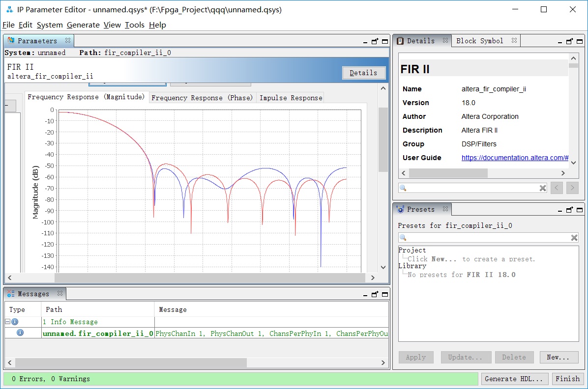Minimize the Details panel
This screenshot has width=588, height=389.
pyautogui.click(x=559, y=42)
